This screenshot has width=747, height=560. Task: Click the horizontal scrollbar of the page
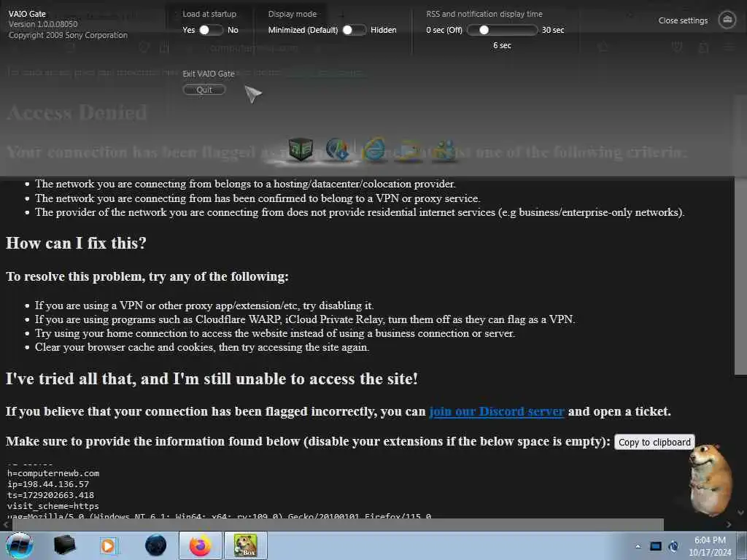pos(337,524)
